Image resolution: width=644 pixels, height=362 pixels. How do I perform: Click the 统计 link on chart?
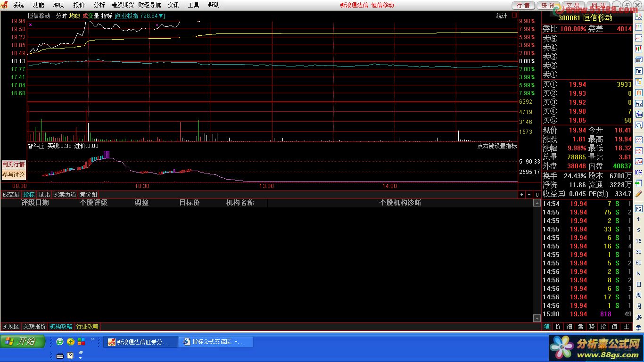[502, 16]
